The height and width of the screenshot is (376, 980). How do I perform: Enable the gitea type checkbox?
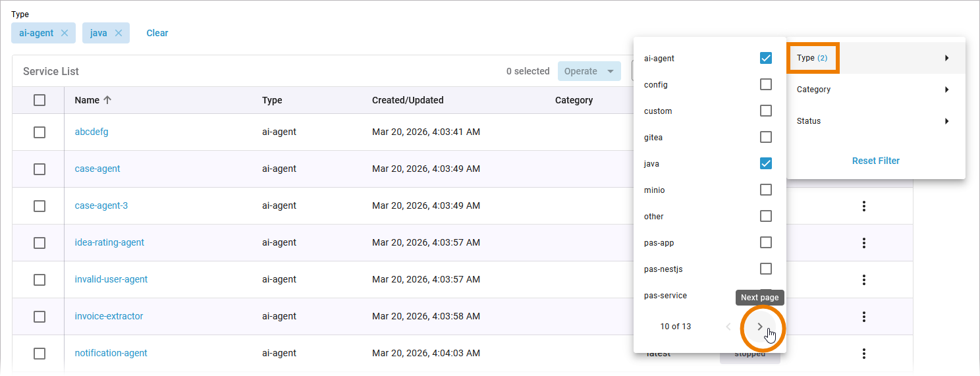pyautogui.click(x=765, y=137)
